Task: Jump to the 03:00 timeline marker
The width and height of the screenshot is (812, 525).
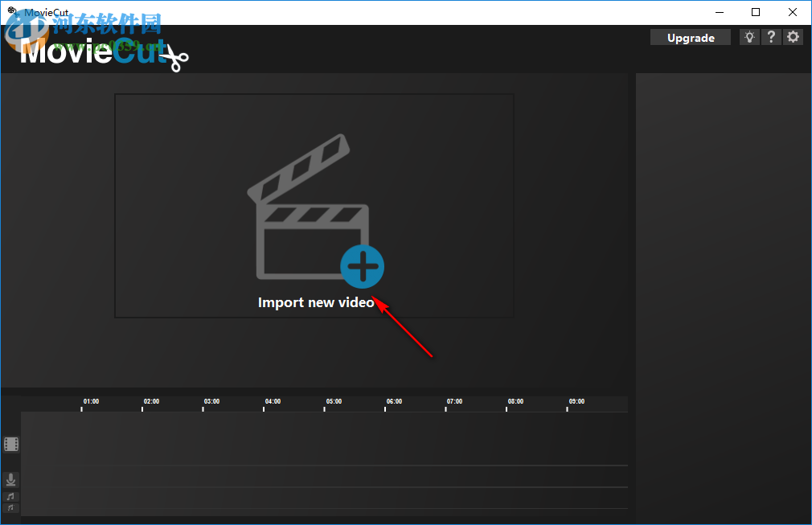Action: click(x=211, y=402)
